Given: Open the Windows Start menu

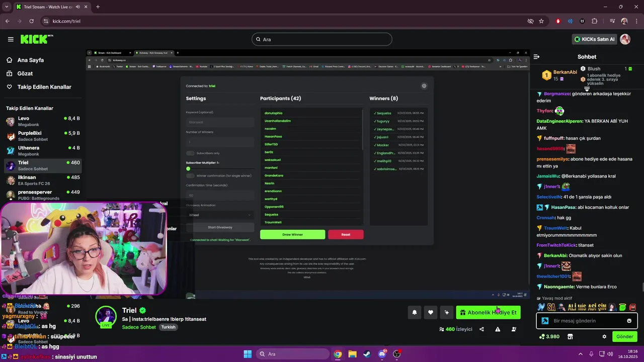Looking at the screenshot, I should pos(248,354).
